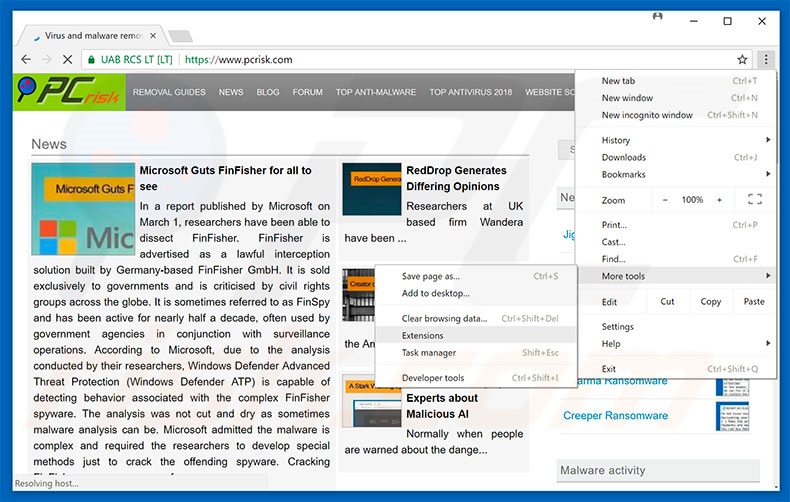Screen dimensions: 790x502
Task: Expand the History submenu
Action: tap(676, 140)
